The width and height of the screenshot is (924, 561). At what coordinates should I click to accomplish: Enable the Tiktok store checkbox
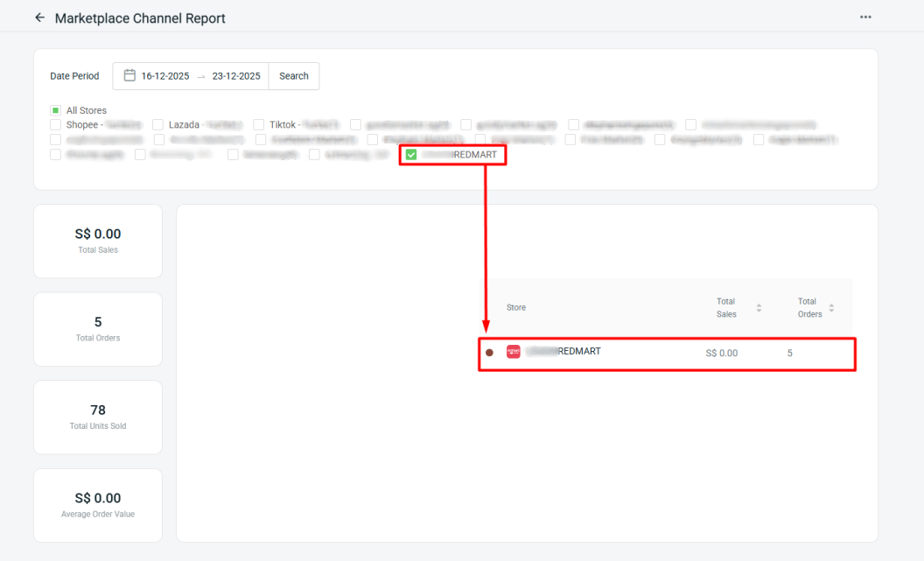point(260,125)
